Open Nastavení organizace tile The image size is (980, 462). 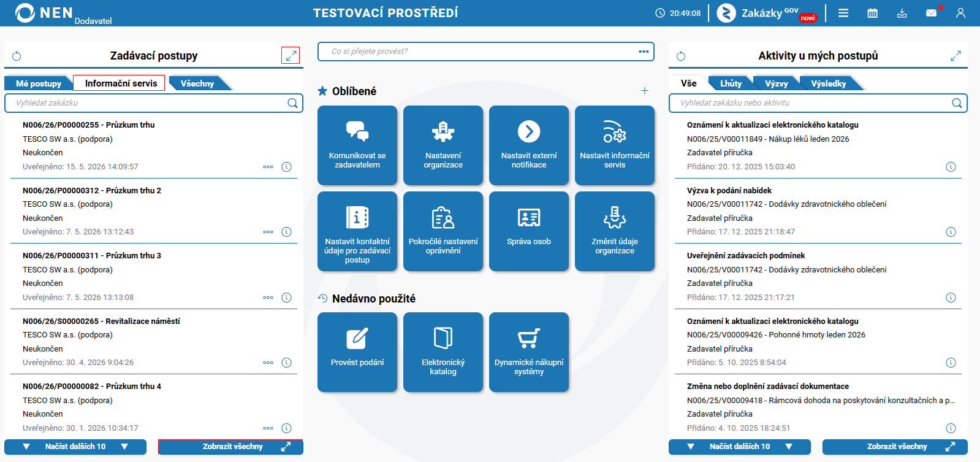[443, 145]
